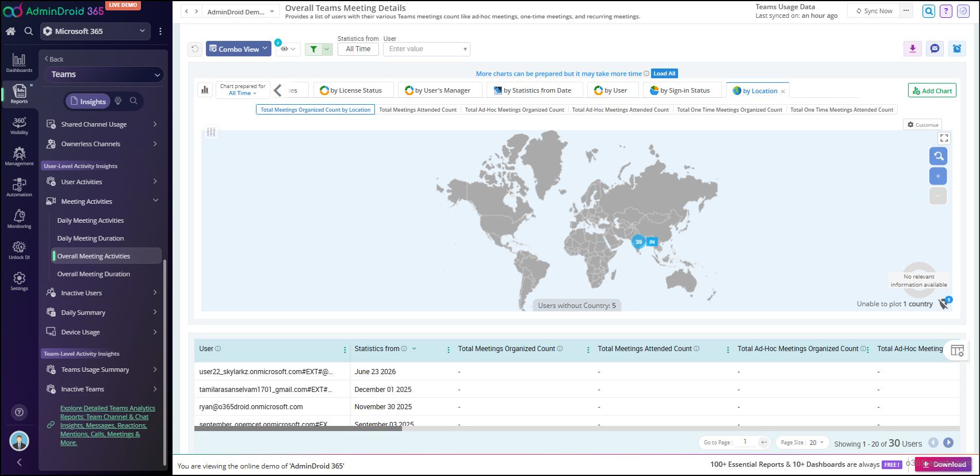Open the schedule report icon
The width and height of the screenshot is (980, 476).
(x=957, y=49)
